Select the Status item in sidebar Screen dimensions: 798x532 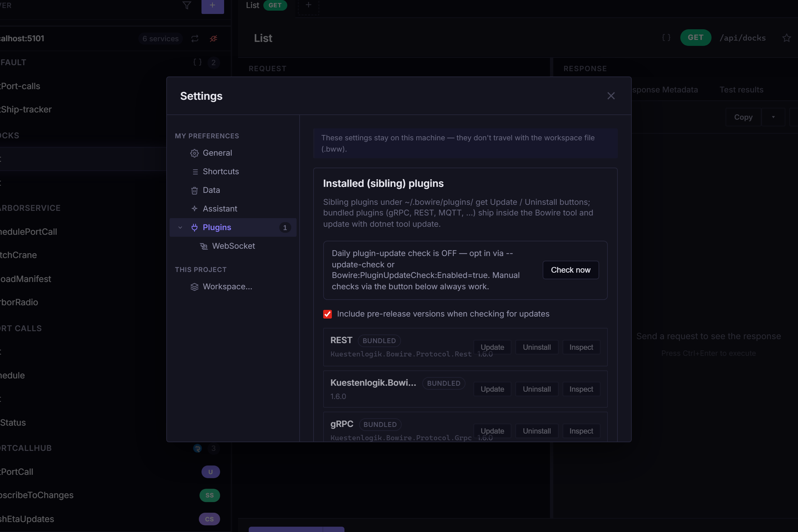coord(115,423)
